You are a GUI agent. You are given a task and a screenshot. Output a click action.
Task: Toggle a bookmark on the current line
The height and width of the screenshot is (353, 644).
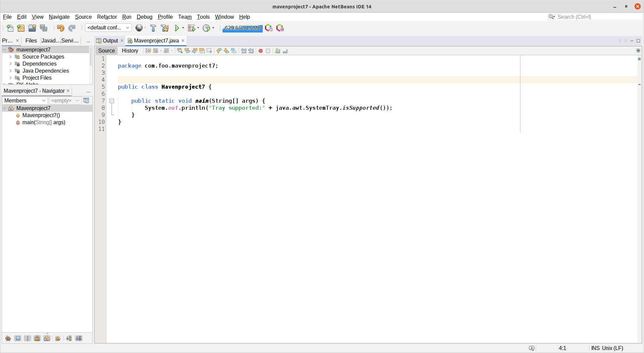point(234,51)
